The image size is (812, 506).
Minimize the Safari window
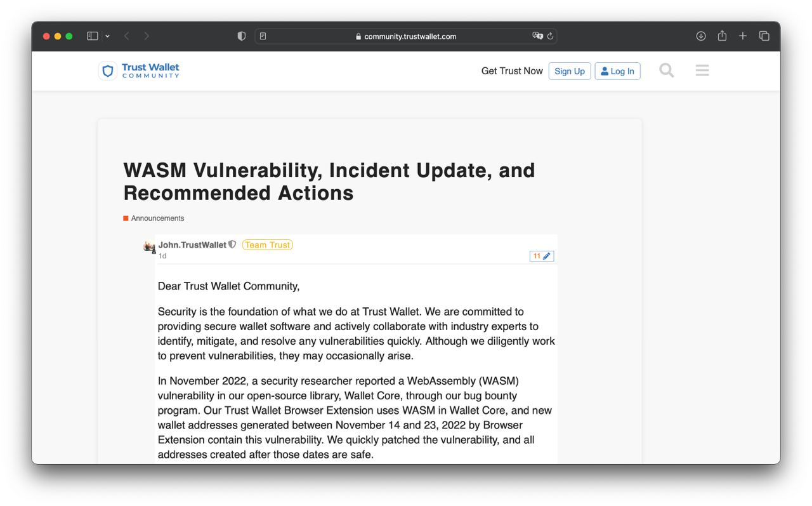pyautogui.click(x=58, y=36)
